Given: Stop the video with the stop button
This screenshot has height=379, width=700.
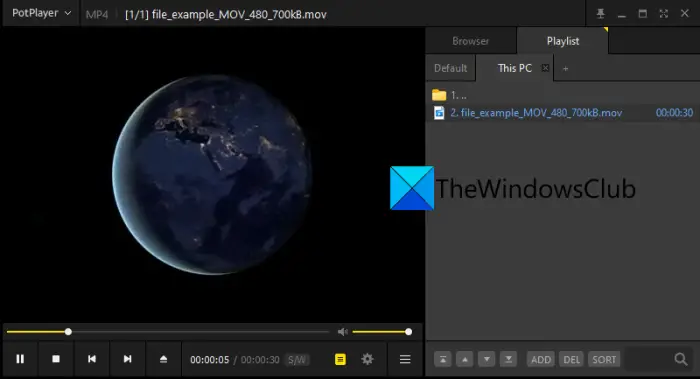Looking at the screenshot, I should 56,359.
